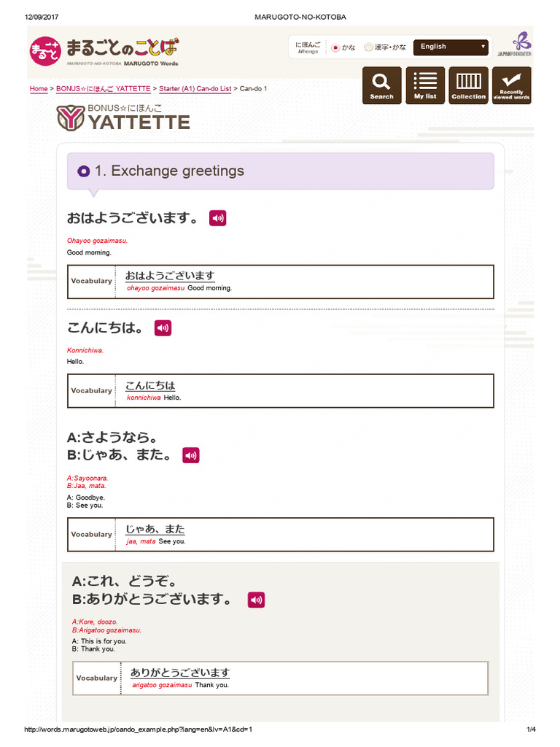Go to Home breadcrumb link
This screenshot has width=560, height=747.
click(x=39, y=89)
